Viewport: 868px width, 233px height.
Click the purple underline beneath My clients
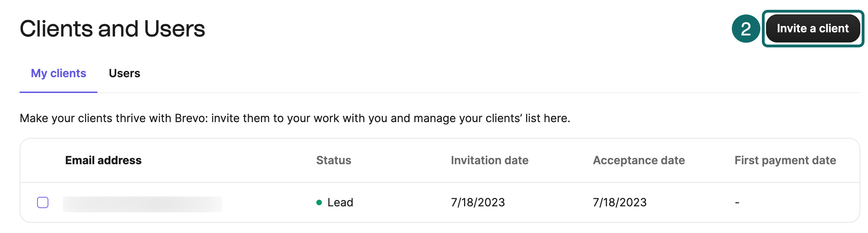click(58, 92)
